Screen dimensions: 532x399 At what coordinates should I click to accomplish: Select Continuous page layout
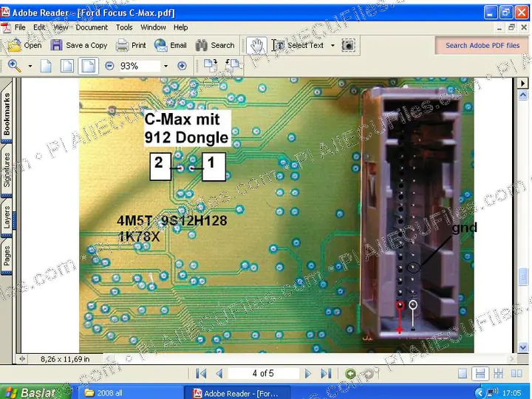pos(480,374)
